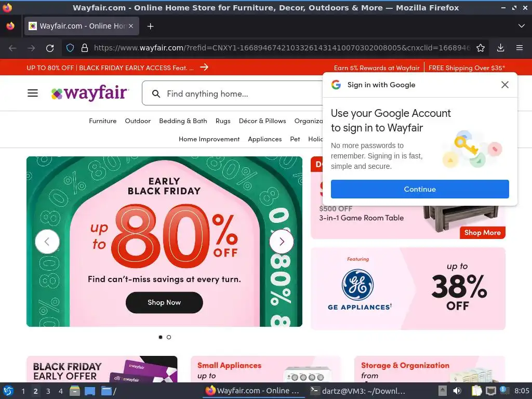The height and width of the screenshot is (399, 532).
Task: Open the Rugs category
Action: tap(223, 121)
